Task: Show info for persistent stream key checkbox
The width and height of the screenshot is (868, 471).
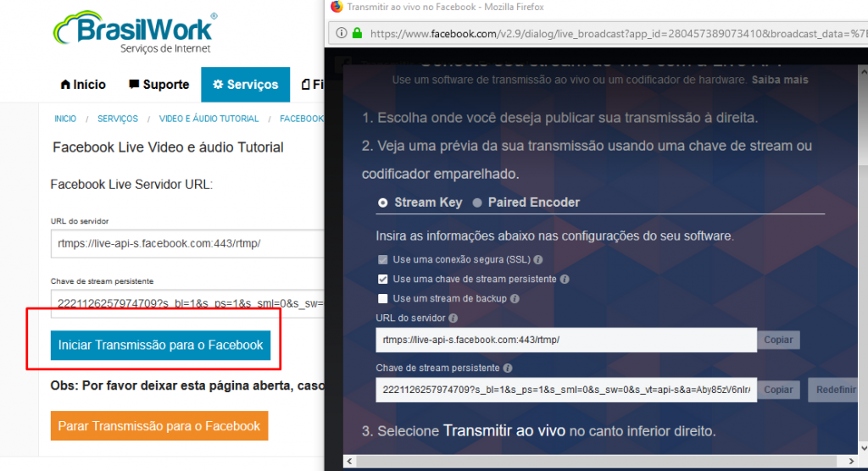Action: coord(565,280)
